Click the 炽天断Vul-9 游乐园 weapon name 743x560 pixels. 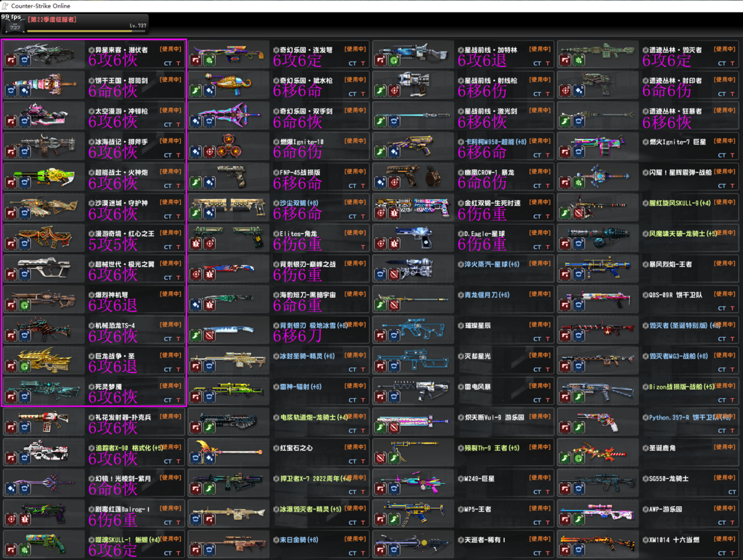495,418
